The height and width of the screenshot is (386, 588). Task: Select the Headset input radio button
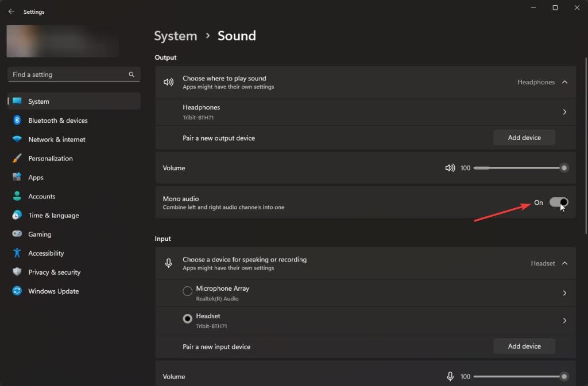pos(187,319)
